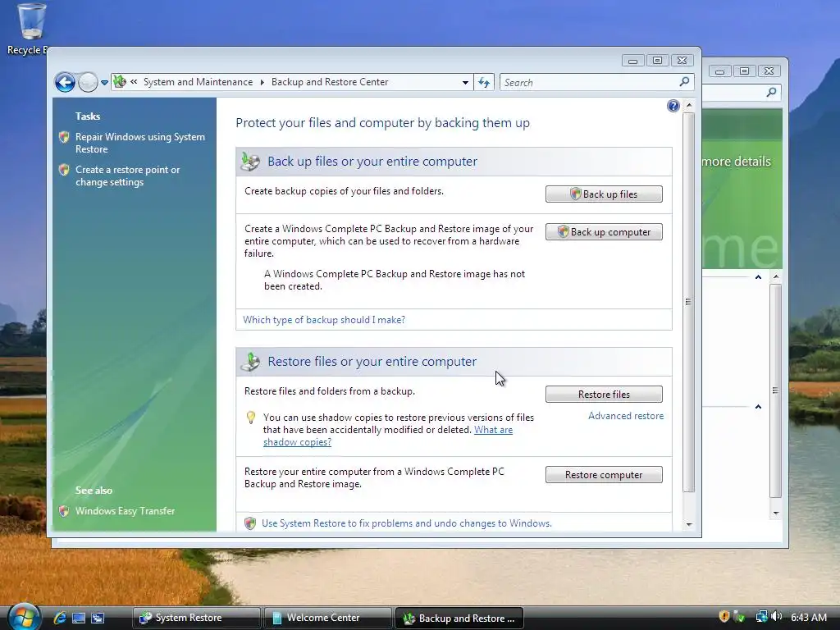Open the recent pages dropdown arrow

(104, 83)
